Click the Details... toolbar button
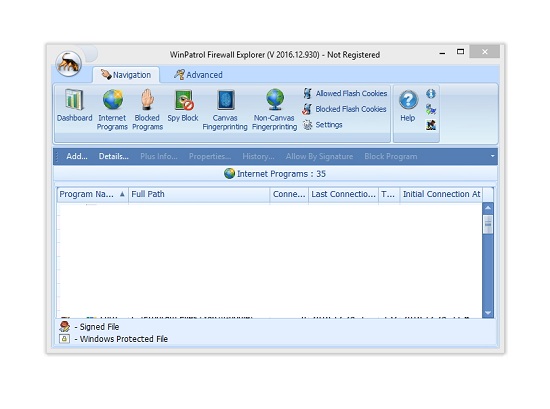The width and height of the screenshot is (550, 409). 114,156
